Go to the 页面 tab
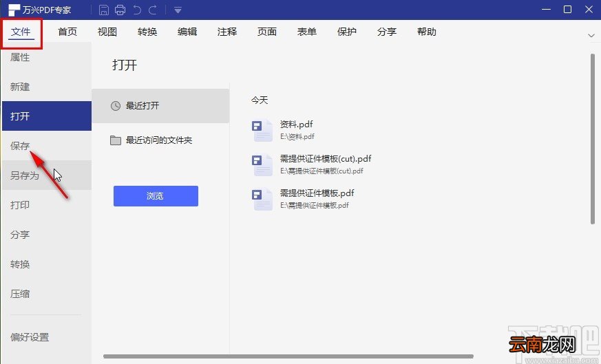The width and height of the screenshot is (601, 364). 267,32
